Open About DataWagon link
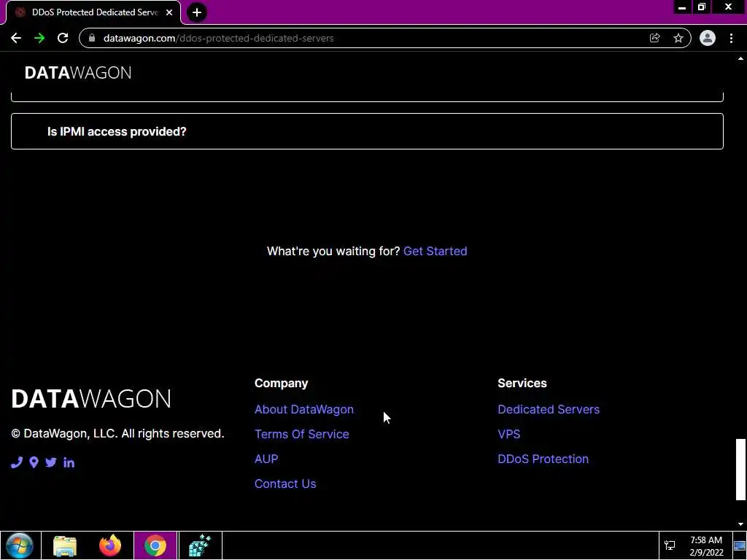Screen dimensions: 747x560 click(x=304, y=410)
